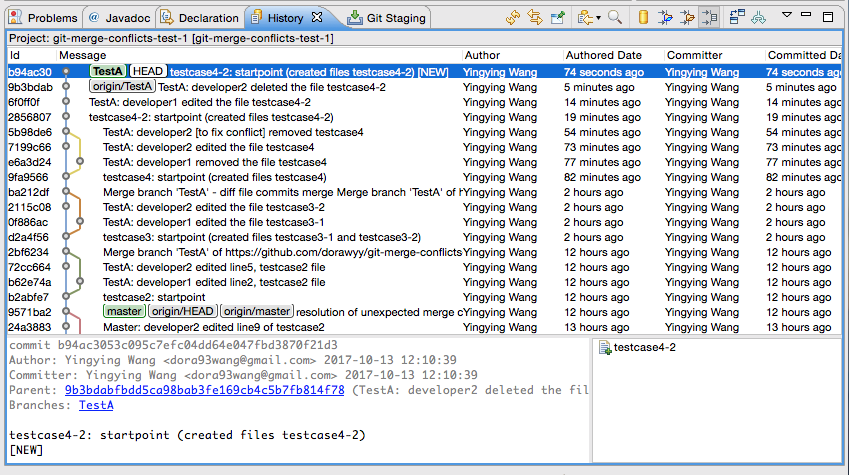This screenshot has height=475, width=849.
Task: Select commit 6f0ff0f row
Action: coord(424,102)
